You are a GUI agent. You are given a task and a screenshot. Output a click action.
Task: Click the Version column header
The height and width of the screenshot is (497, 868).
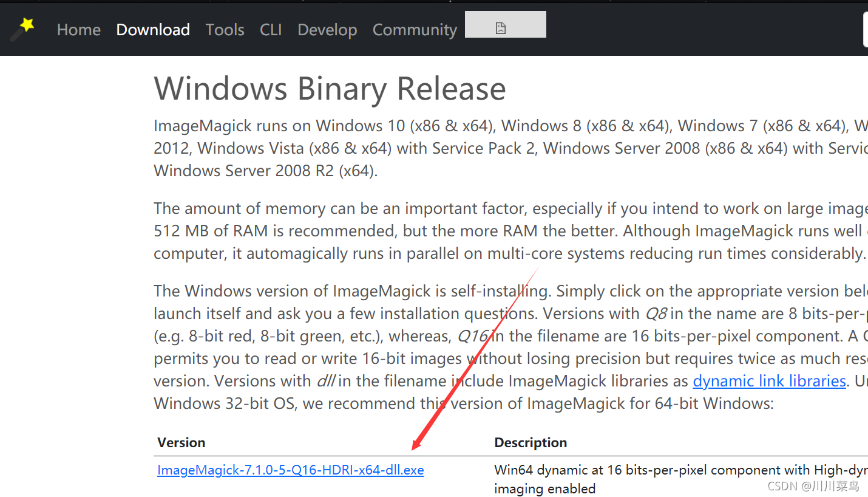point(181,442)
